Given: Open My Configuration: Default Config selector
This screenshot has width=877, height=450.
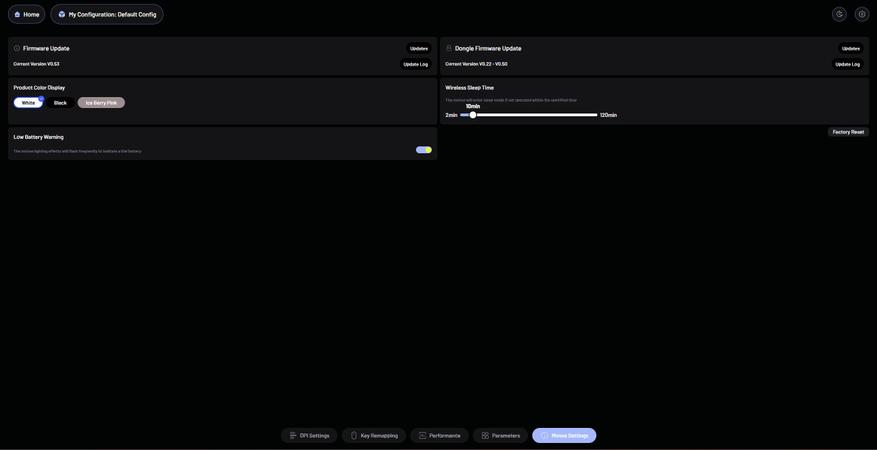Looking at the screenshot, I should (x=107, y=15).
